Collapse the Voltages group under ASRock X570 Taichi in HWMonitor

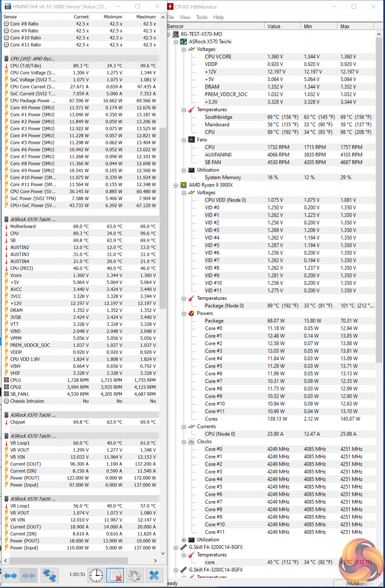(184, 50)
